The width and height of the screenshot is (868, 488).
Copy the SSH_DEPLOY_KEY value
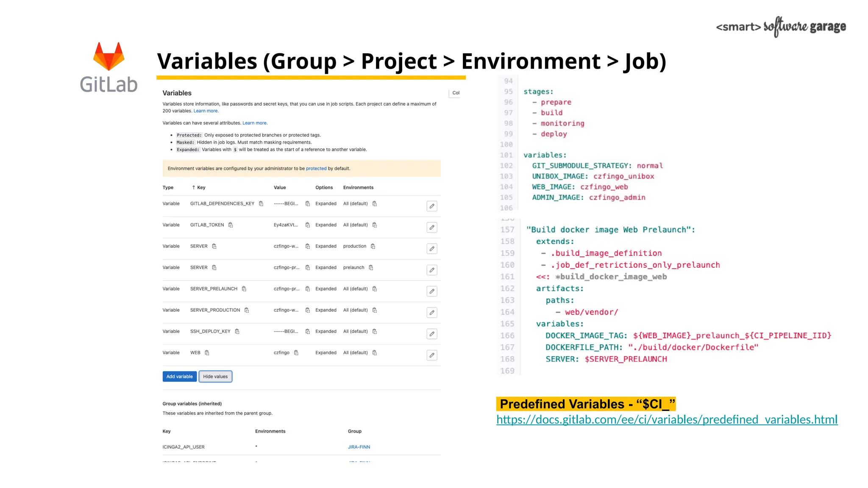(308, 332)
